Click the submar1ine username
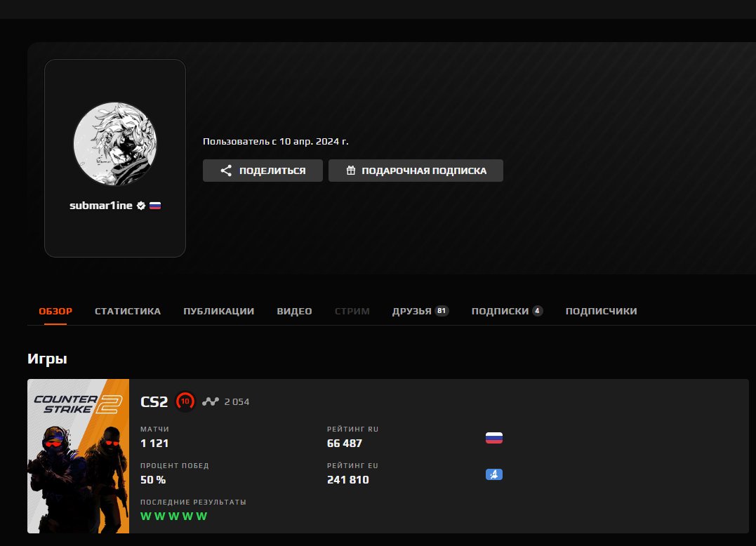Image resolution: width=756 pixels, height=546 pixels. coord(101,206)
